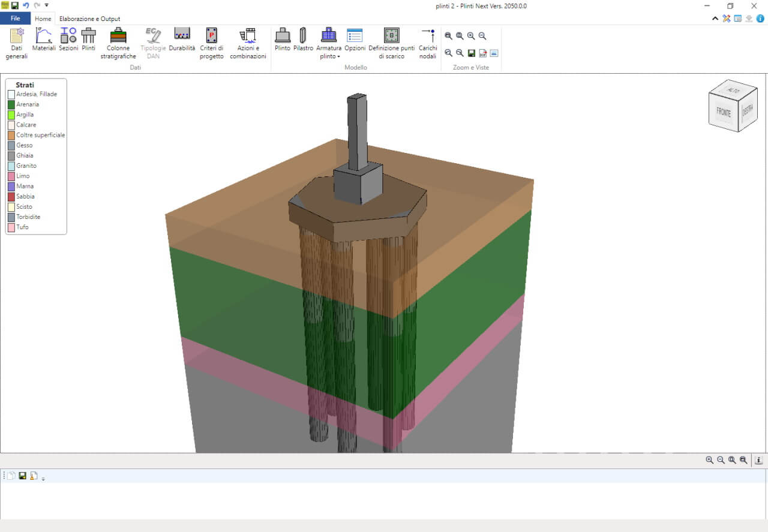Open Definizione punti di scarico
This screenshot has width=768, height=532.
point(391,43)
